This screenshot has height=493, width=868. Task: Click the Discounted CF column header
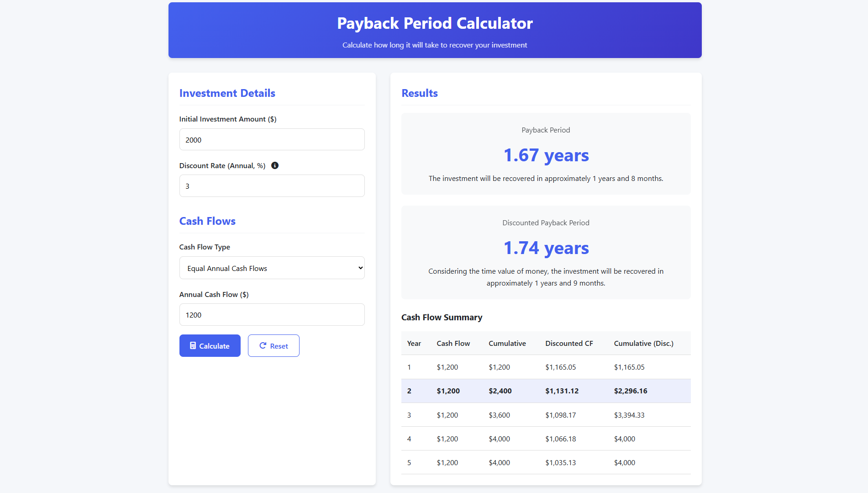569,344
